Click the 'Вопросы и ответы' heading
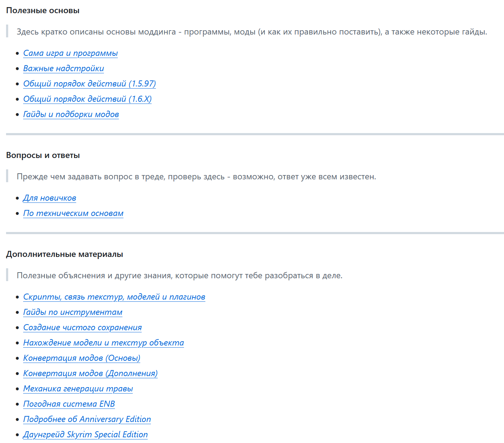Image resolution: width=504 pixels, height=443 pixels. [x=43, y=155]
